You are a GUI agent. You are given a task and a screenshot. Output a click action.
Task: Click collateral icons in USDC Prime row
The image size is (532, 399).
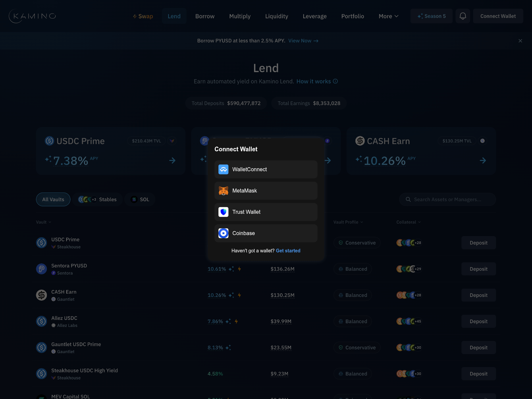[409, 243]
